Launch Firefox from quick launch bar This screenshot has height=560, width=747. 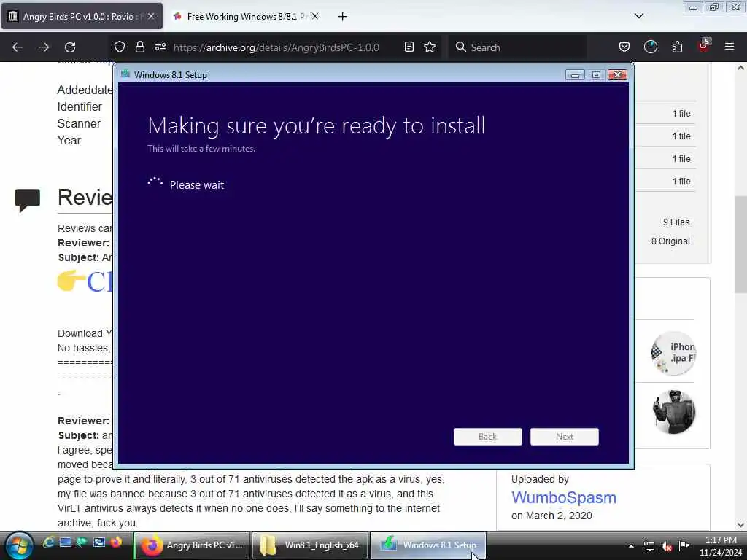[116, 542]
